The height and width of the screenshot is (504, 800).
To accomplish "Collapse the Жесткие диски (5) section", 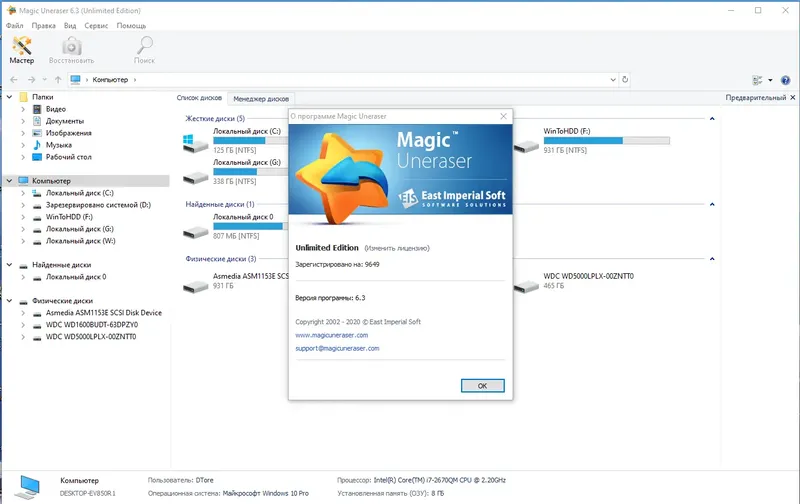I will click(x=712, y=119).
